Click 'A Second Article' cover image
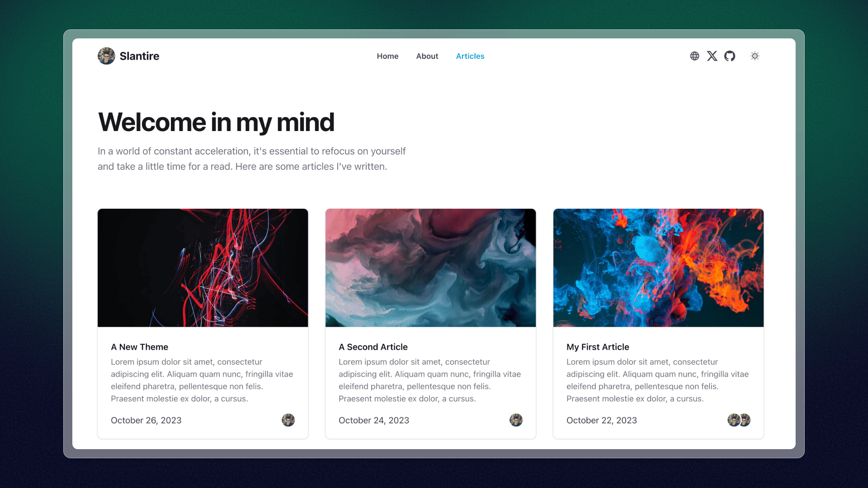This screenshot has width=868, height=488. (430, 267)
